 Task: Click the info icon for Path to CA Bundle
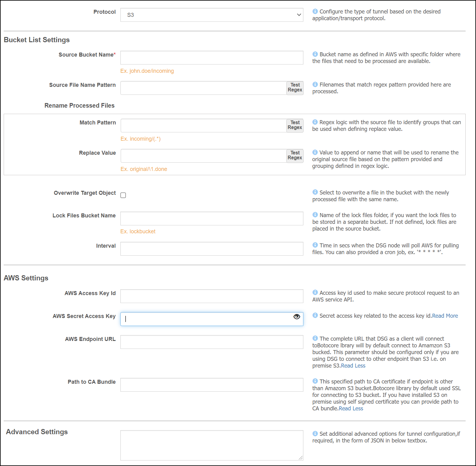coord(315,381)
